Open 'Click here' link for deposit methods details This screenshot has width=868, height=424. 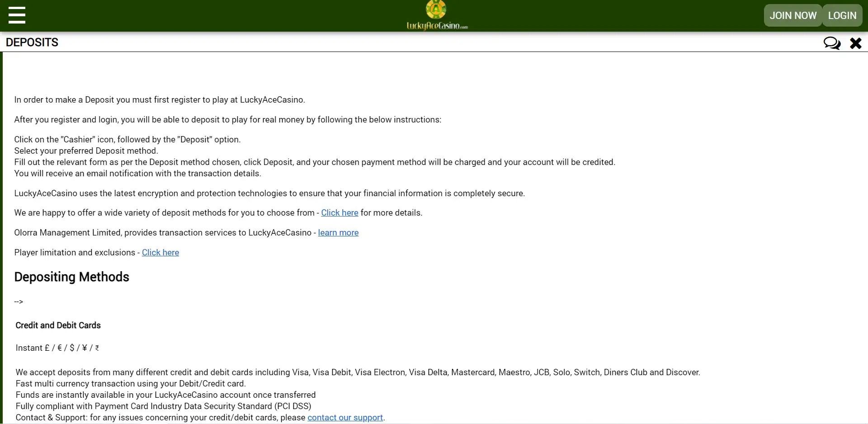(x=339, y=213)
